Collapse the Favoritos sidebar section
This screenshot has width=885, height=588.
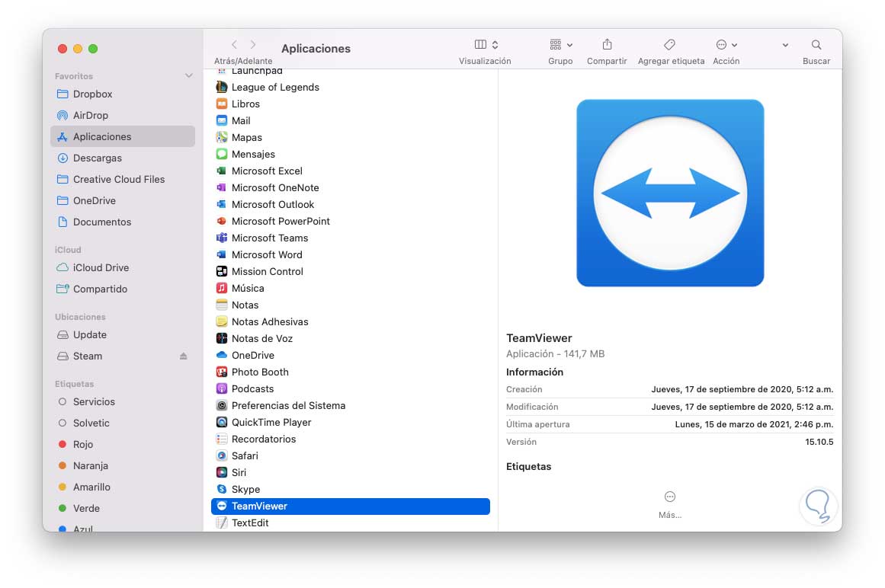coord(188,75)
